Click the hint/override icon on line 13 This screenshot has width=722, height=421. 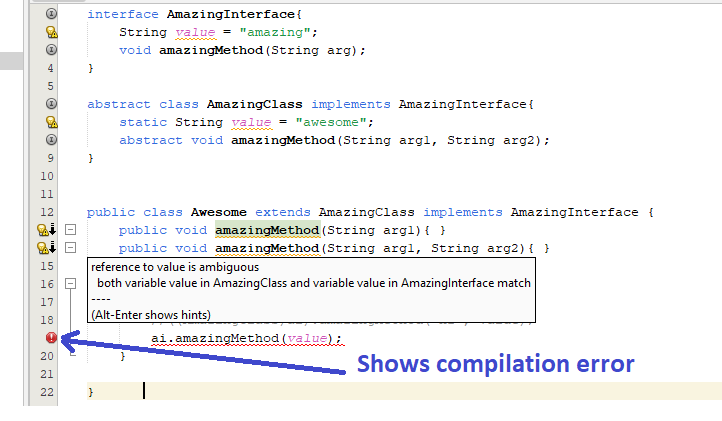tap(45, 230)
